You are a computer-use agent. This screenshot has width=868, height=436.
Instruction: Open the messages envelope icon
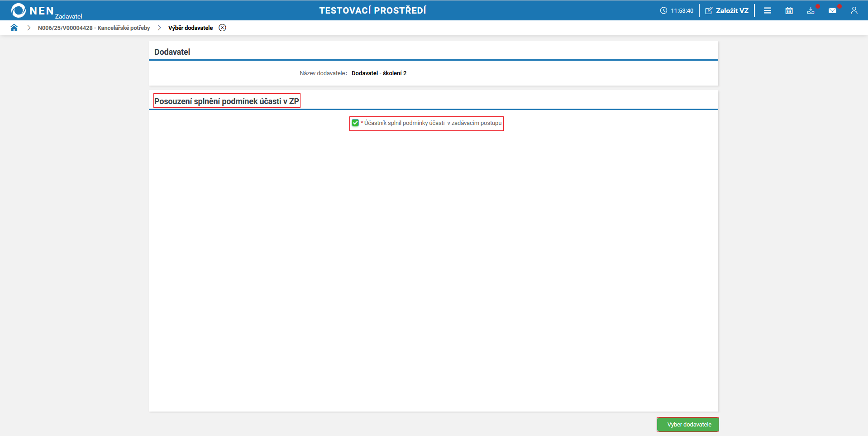click(x=832, y=10)
